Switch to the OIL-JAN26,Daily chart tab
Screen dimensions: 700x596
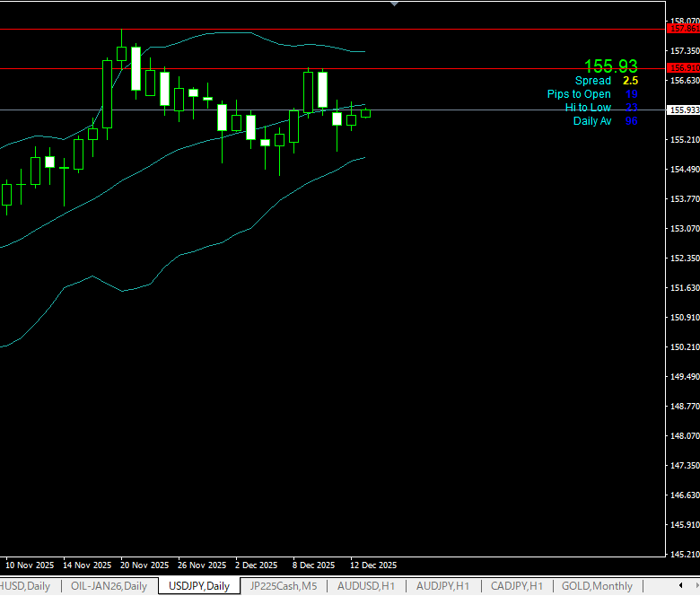109,586
